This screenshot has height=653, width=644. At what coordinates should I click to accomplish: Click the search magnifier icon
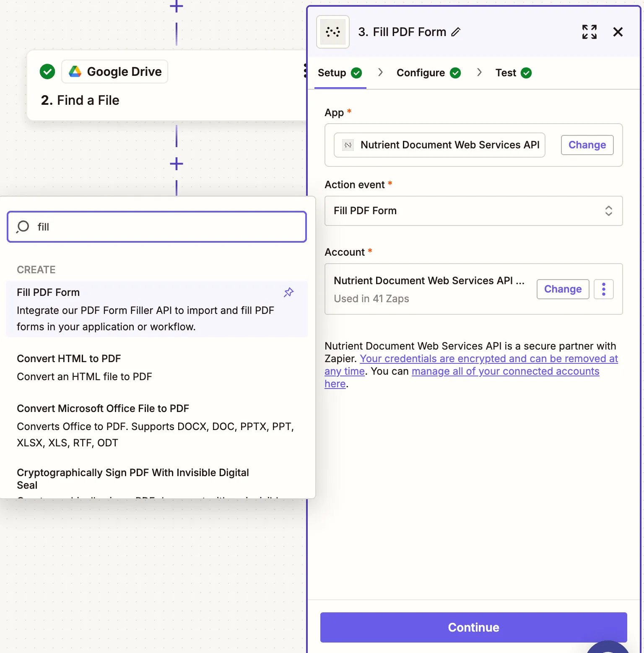[x=22, y=227]
